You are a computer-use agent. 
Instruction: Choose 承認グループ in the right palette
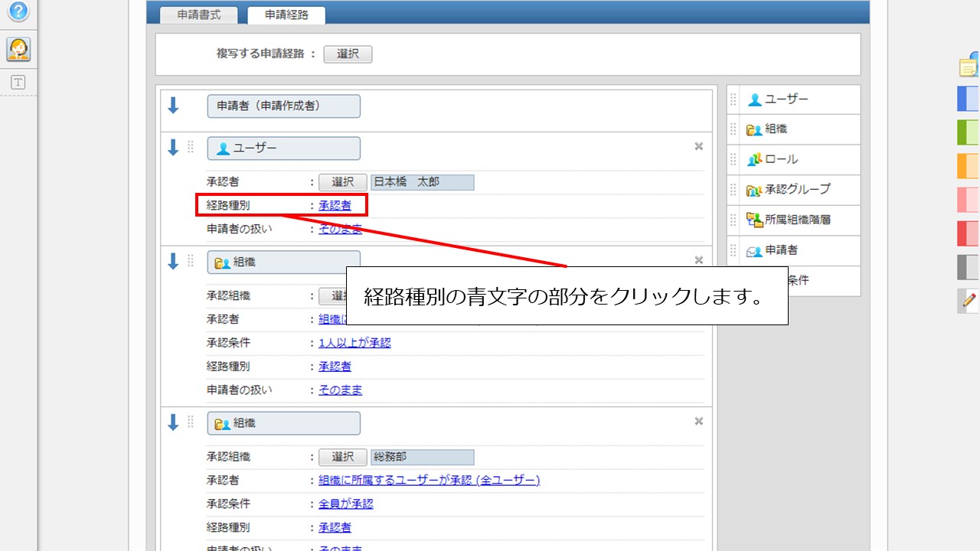pos(796,189)
